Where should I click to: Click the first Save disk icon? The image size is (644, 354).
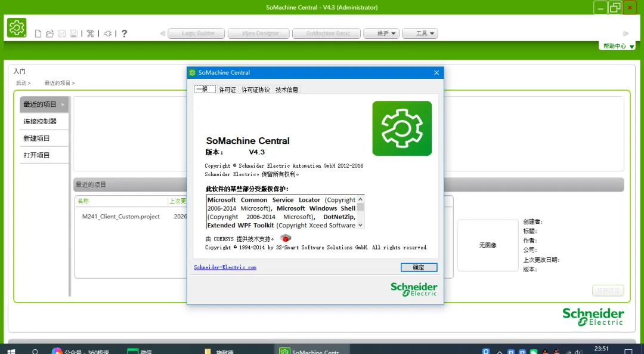click(61, 33)
